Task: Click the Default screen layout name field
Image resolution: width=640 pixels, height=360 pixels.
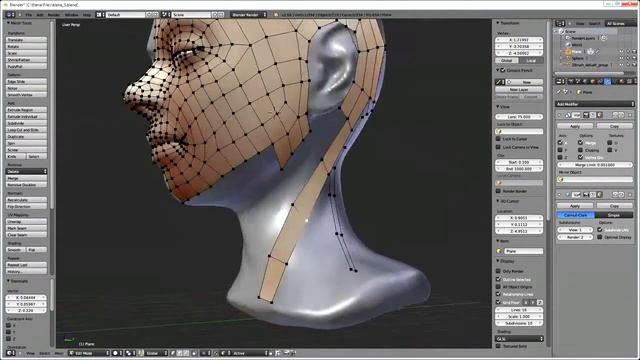Action: pos(125,15)
